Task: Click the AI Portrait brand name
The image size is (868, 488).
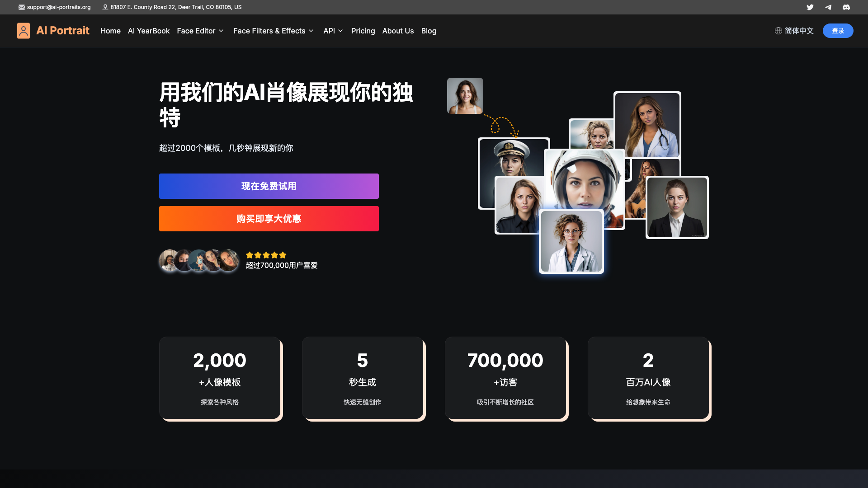Action: tap(63, 30)
